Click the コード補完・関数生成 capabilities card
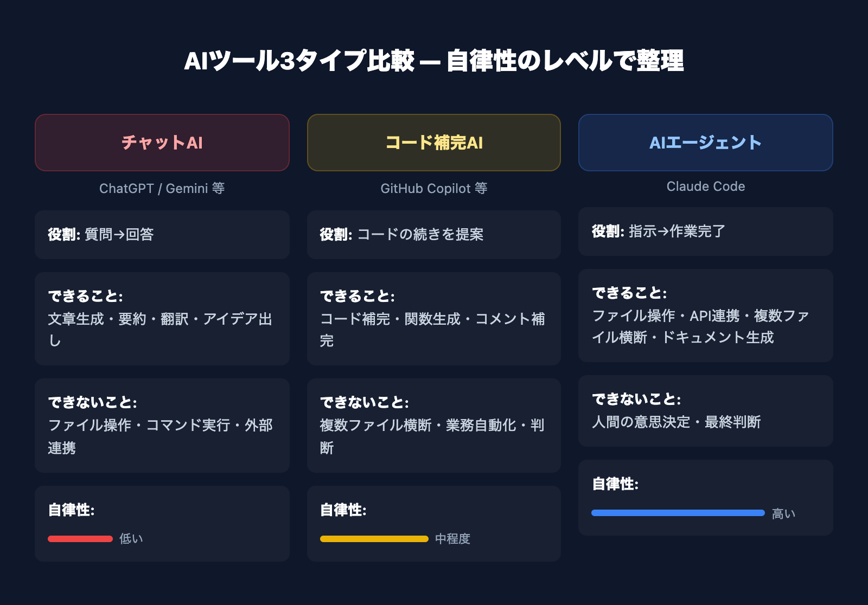The image size is (868, 605). point(434,319)
